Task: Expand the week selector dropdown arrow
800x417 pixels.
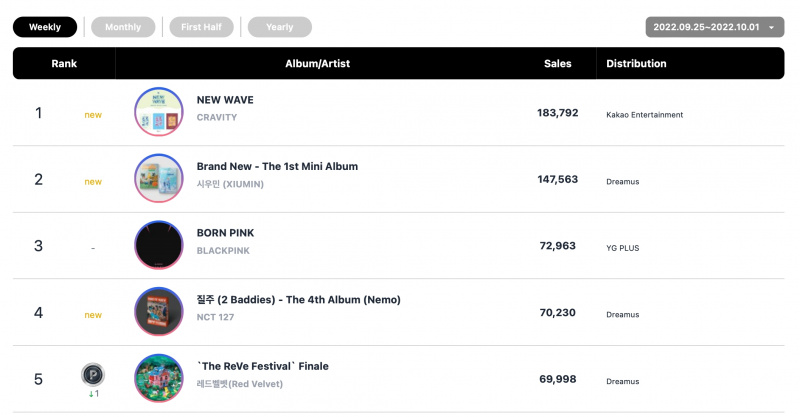Action: tap(772, 28)
